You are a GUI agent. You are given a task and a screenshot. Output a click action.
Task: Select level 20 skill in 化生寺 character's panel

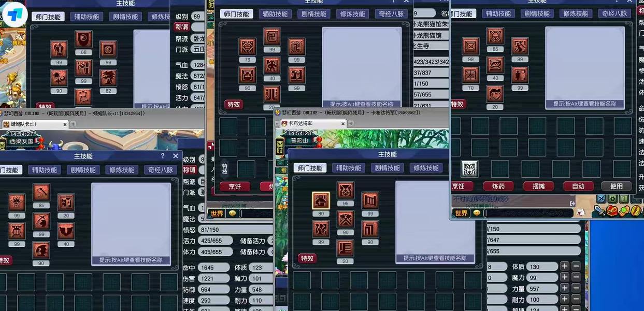click(272, 94)
